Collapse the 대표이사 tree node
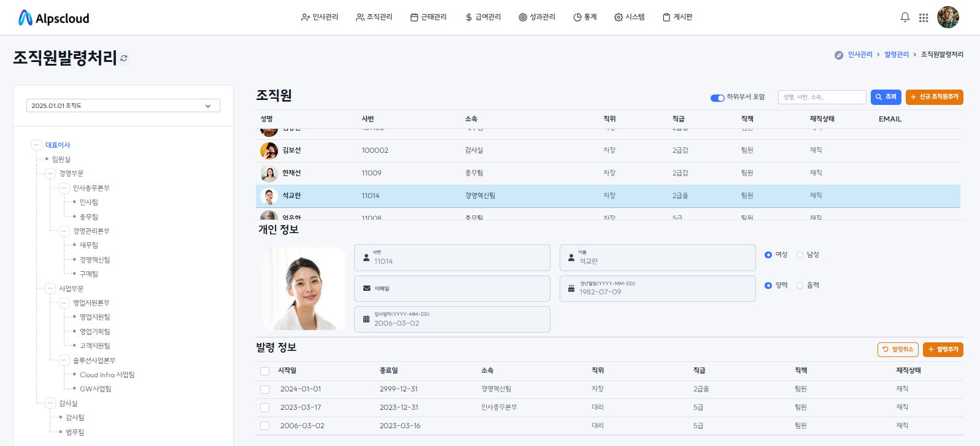Image resolution: width=980 pixels, height=446 pixels. 37,145
